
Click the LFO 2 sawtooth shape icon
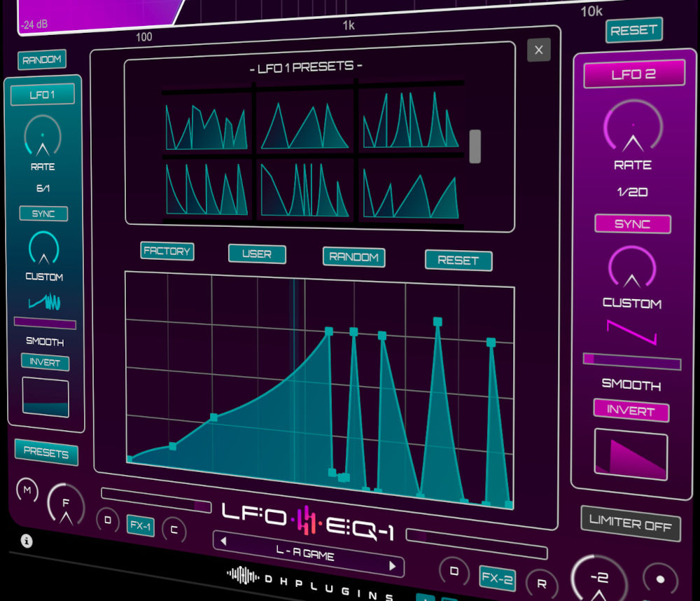pyautogui.click(x=631, y=332)
